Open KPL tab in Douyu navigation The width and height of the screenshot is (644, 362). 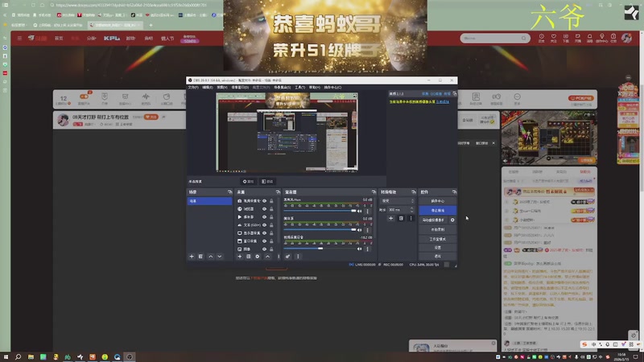(x=111, y=38)
